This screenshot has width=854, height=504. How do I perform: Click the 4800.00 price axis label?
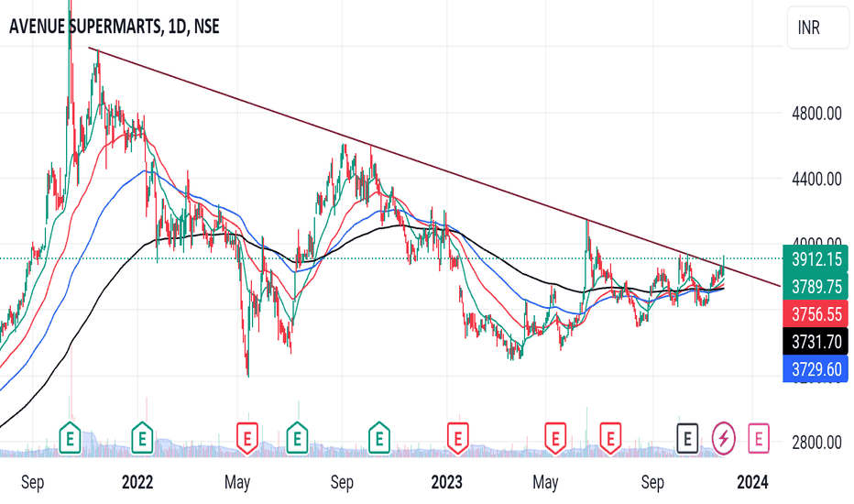816,114
